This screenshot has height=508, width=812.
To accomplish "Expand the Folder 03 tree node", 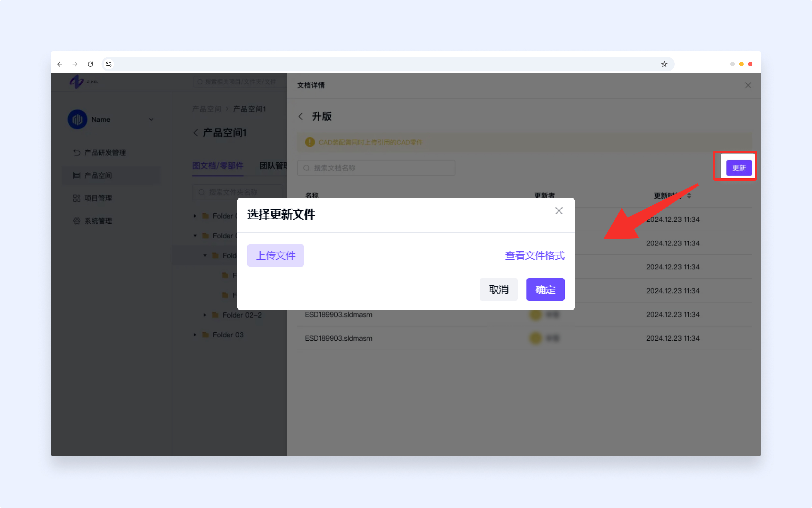I will click(x=195, y=335).
